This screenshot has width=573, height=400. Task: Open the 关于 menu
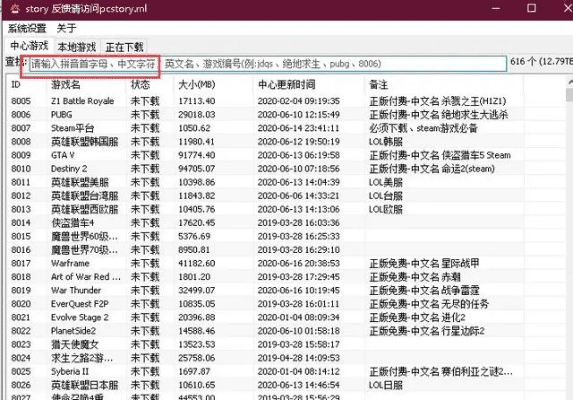(x=67, y=28)
